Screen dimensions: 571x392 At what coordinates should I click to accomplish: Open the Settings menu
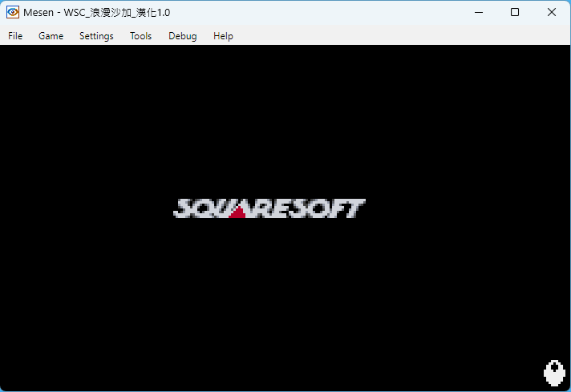click(x=96, y=36)
